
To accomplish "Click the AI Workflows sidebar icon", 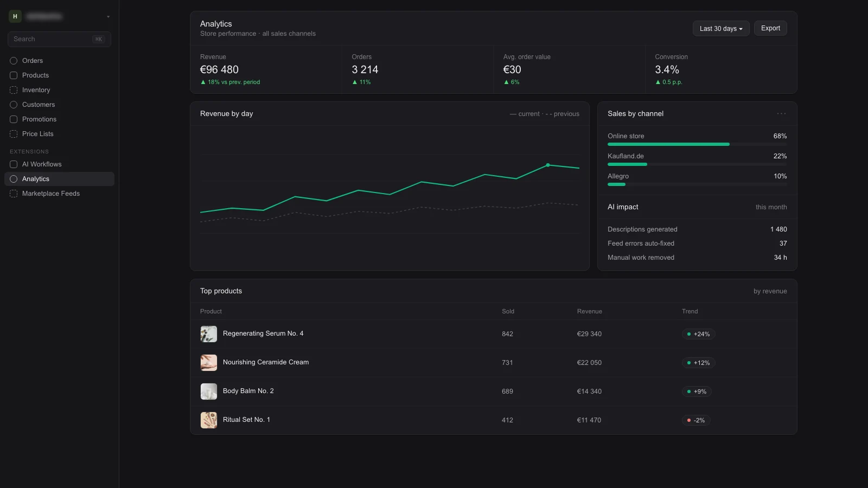I will coord(14,164).
